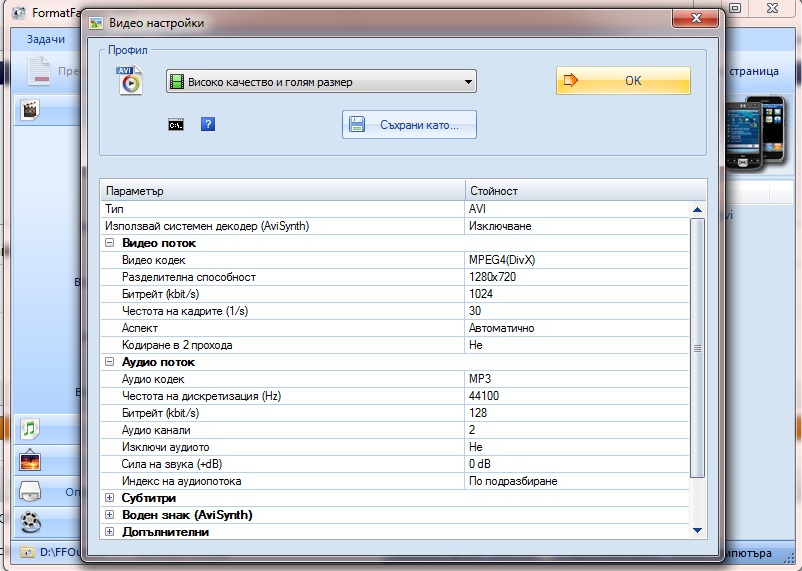This screenshot has width=802, height=571.
Task: Click the scrollbar down arrow in parameter list
Action: click(x=698, y=530)
